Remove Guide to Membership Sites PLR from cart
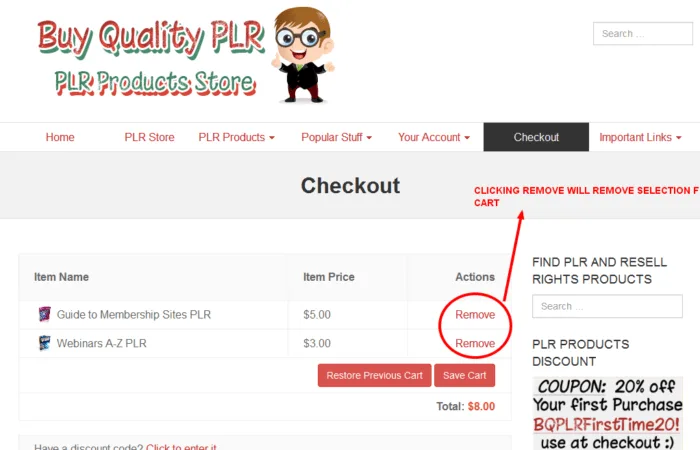The image size is (700, 450). [475, 315]
